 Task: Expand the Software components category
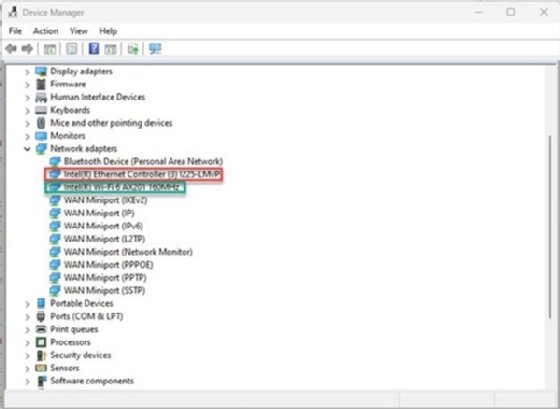tap(28, 381)
